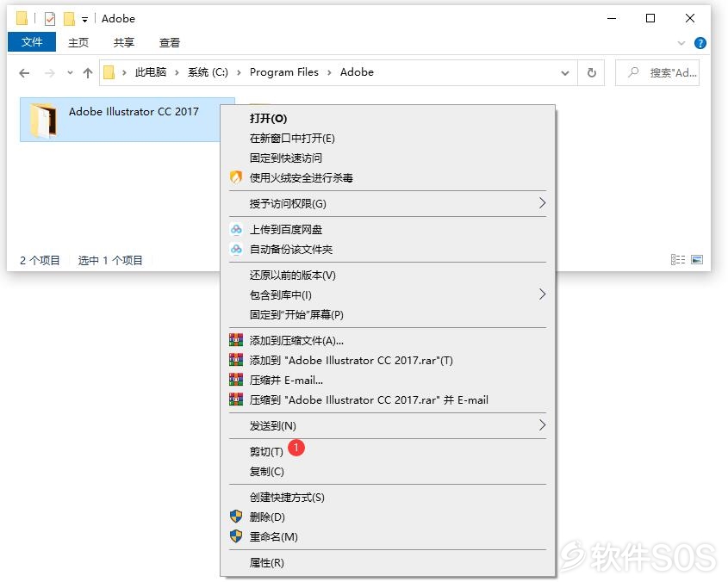The width and height of the screenshot is (728, 582).
Task: Switch to the 查看 ribbon tab
Action: tap(170, 43)
